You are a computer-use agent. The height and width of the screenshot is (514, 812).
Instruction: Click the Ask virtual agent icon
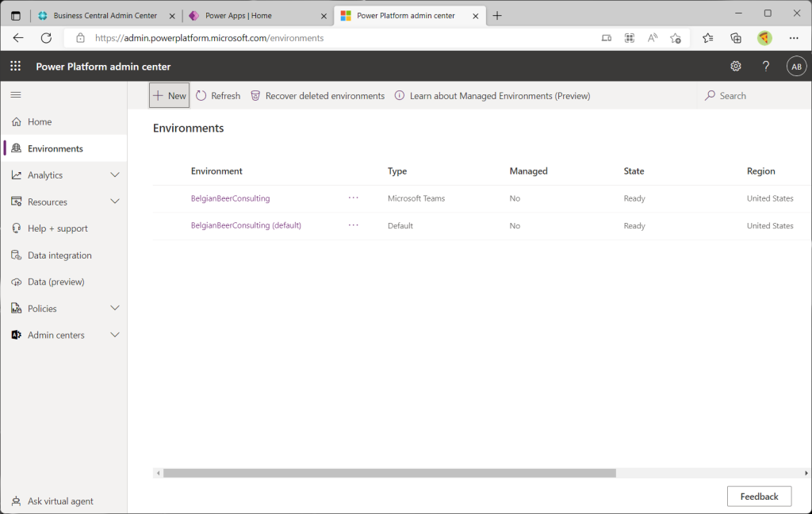pyautogui.click(x=17, y=501)
